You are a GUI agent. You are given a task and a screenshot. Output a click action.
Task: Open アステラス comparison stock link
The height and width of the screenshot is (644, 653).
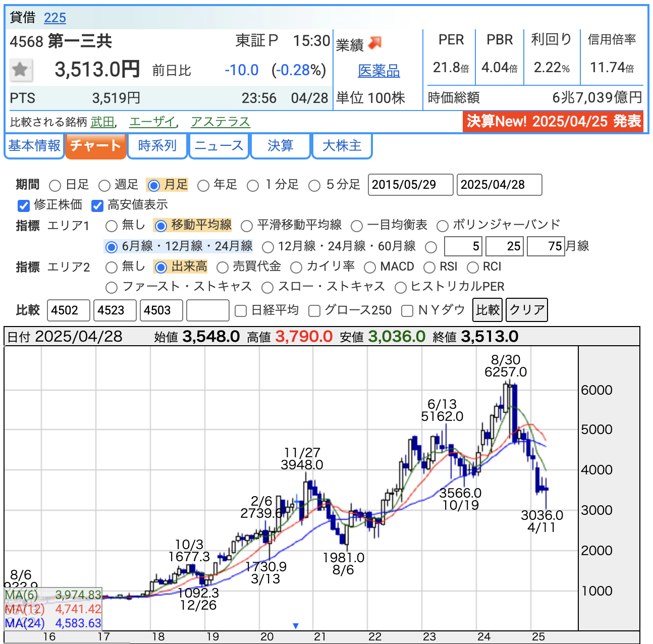click(221, 122)
